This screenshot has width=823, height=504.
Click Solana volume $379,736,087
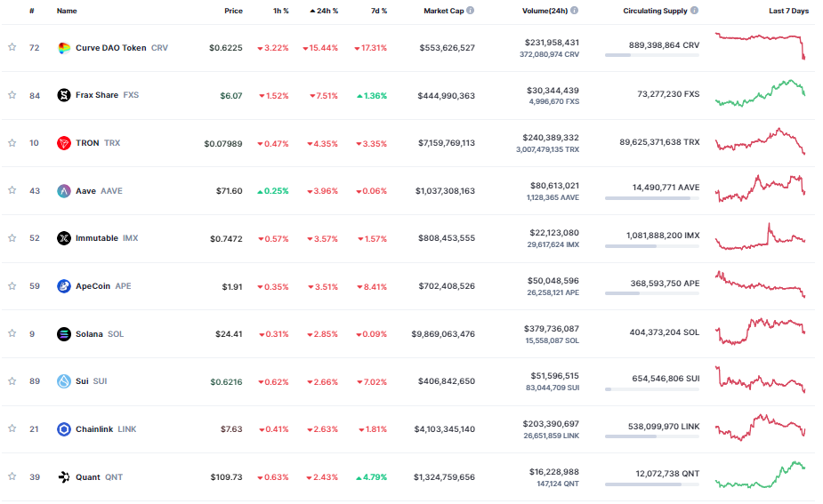click(551, 329)
